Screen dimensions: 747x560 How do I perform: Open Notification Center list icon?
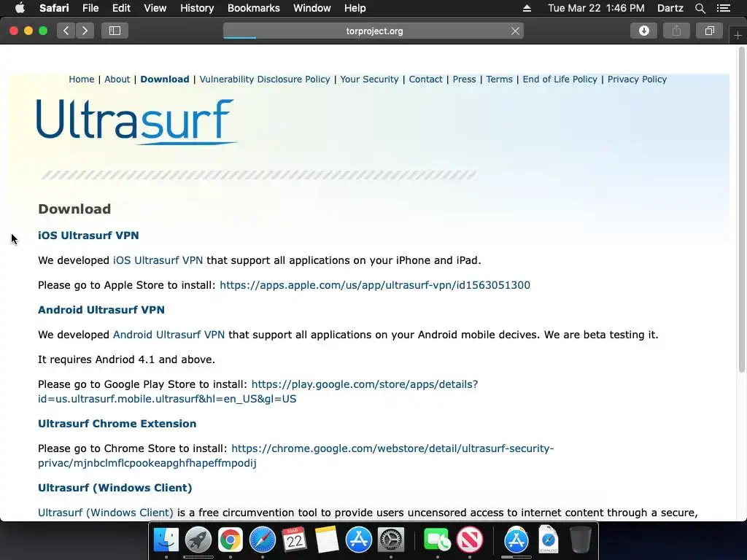coord(724,8)
